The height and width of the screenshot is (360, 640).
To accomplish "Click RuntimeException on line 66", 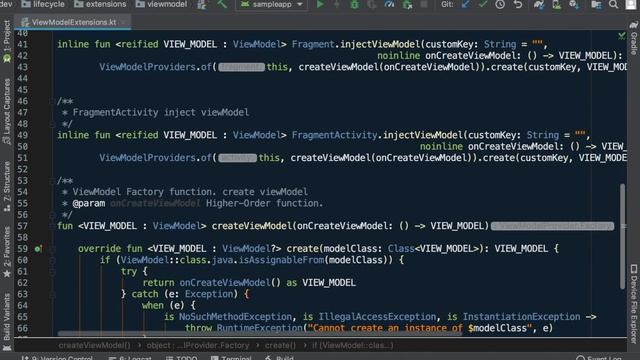I will [x=260, y=328].
